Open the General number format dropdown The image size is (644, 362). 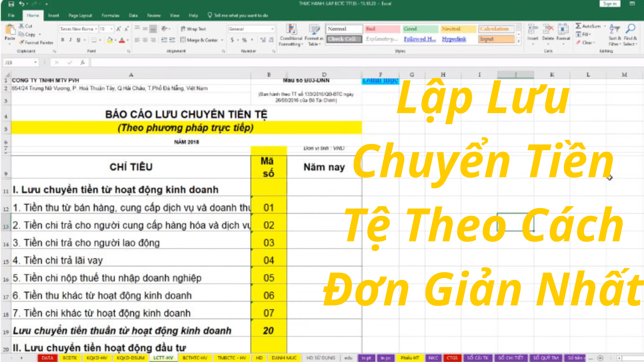(x=272, y=29)
